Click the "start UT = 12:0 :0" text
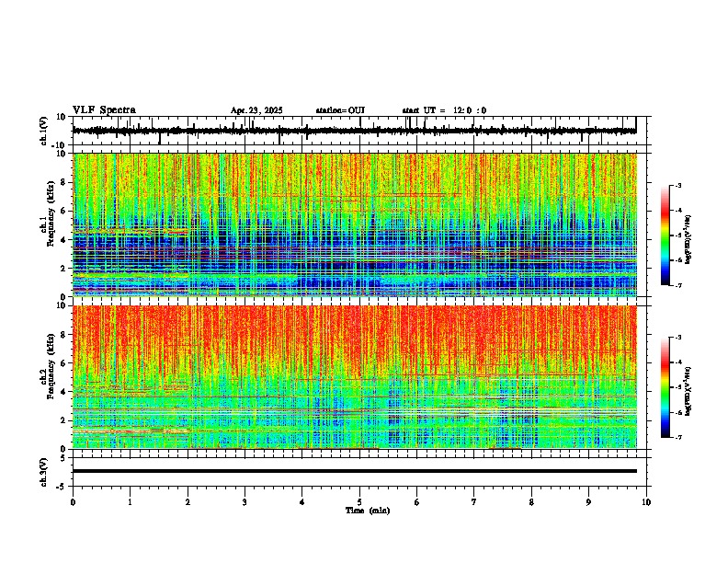Image resolution: width=728 pixels, height=563 pixels. pos(444,110)
